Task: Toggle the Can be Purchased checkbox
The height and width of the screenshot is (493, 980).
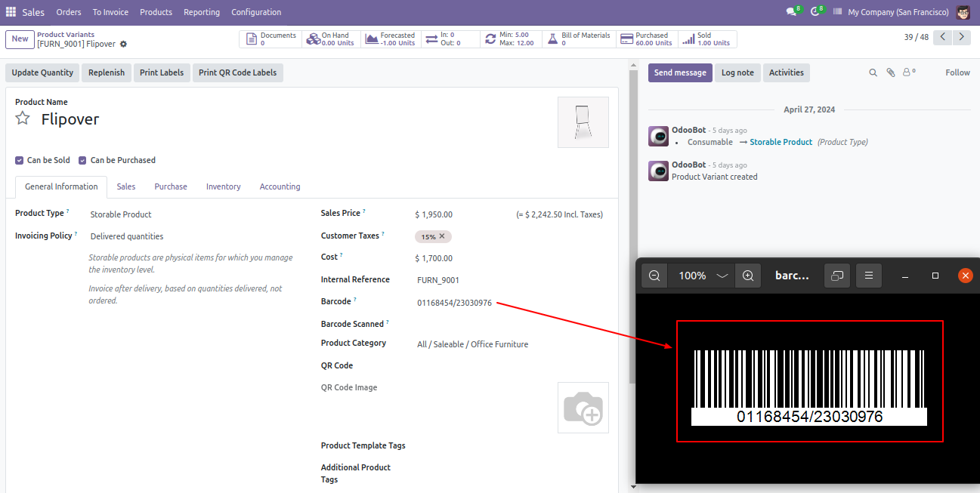Action: pos(83,160)
